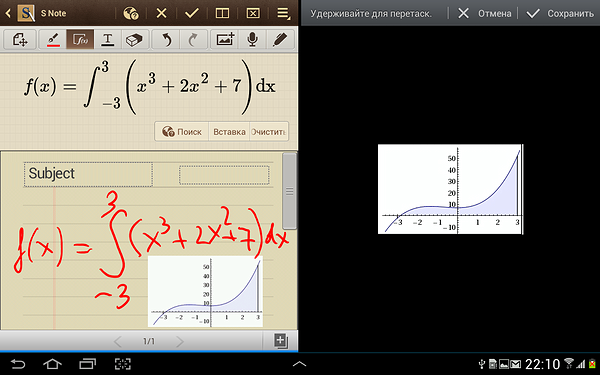The image size is (600, 375).
Task: Tap the Wi-Fi status icon
Action: pyautogui.click(x=569, y=364)
